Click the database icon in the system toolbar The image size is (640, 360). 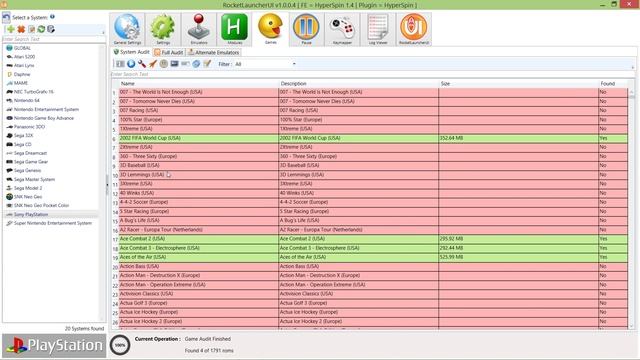[x=51, y=29]
